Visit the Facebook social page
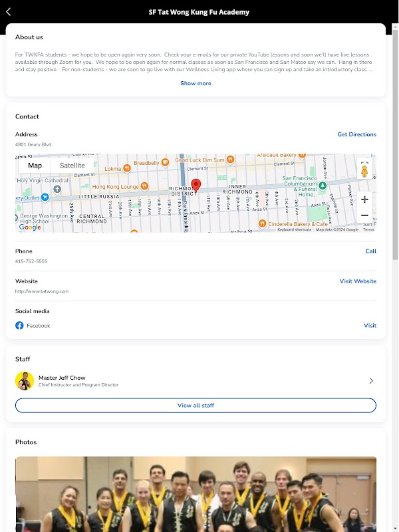 [370, 325]
